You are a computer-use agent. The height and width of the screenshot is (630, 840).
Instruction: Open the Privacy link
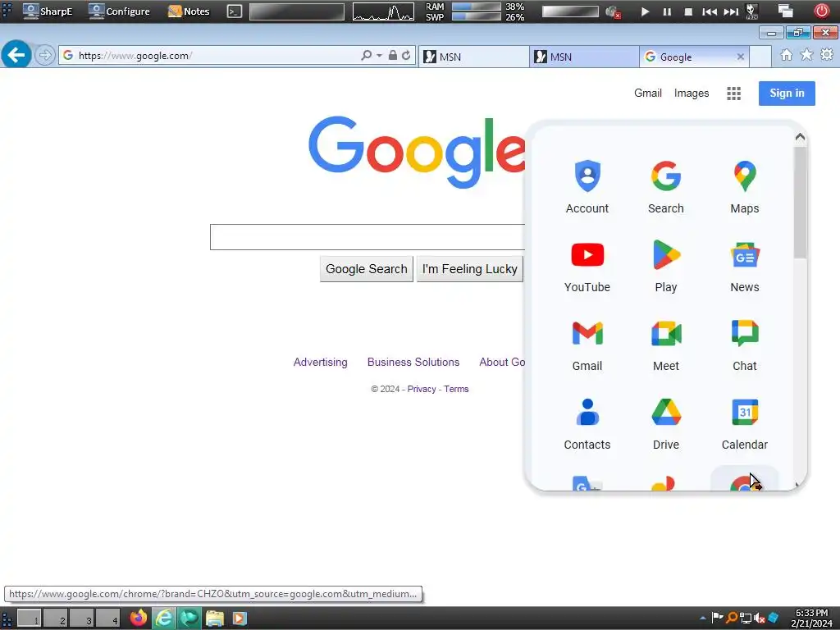tap(422, 389)
